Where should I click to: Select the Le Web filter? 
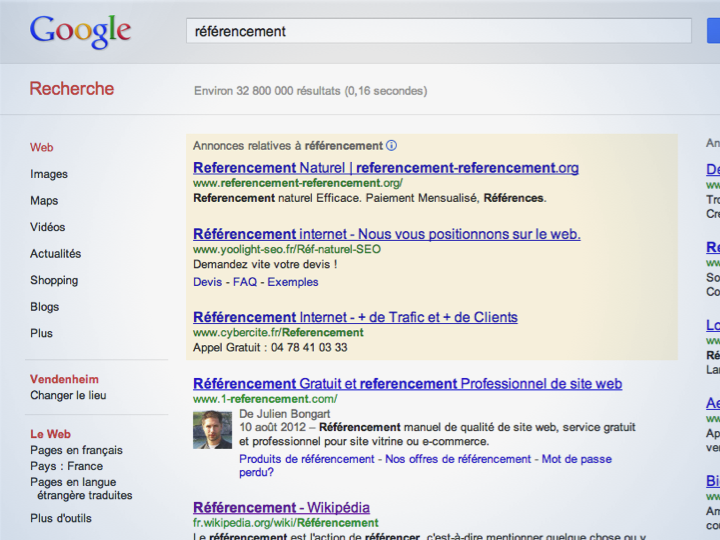[51, 434]
